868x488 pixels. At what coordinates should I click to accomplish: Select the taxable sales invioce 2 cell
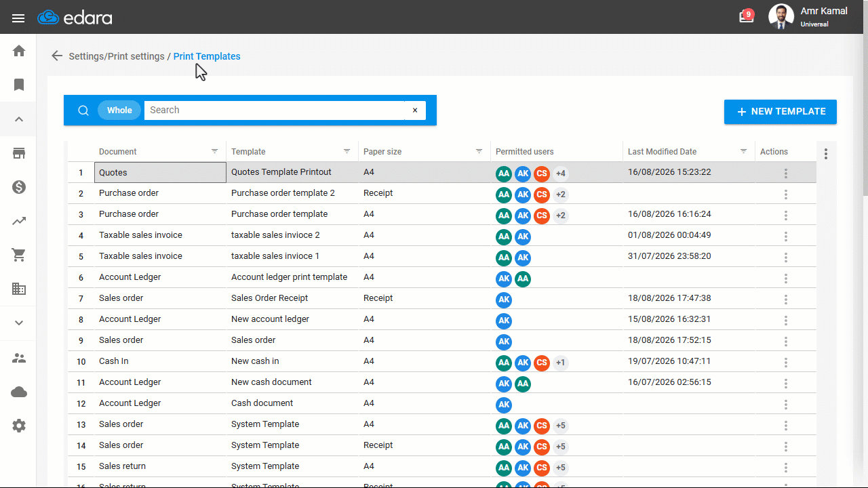(x=292, y=235)
